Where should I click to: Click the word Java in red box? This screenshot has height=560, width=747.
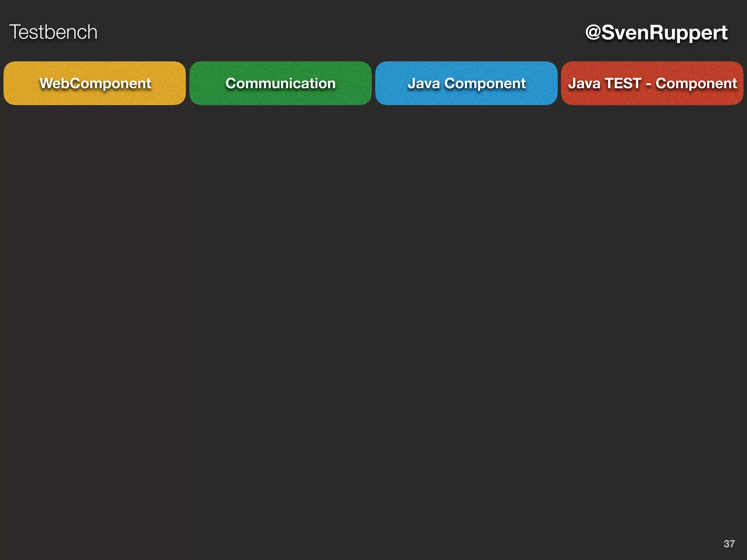click(x=584, y=83)
